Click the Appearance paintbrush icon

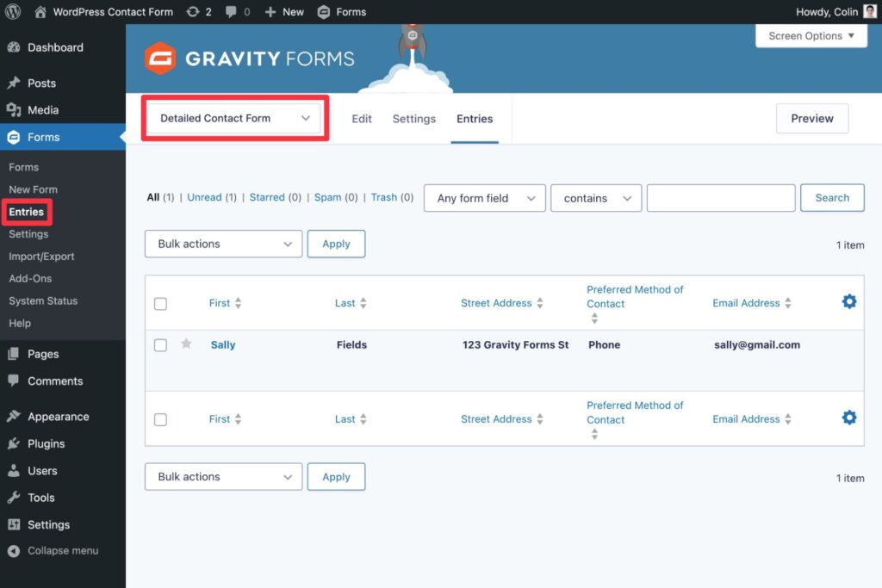point(14,417)
